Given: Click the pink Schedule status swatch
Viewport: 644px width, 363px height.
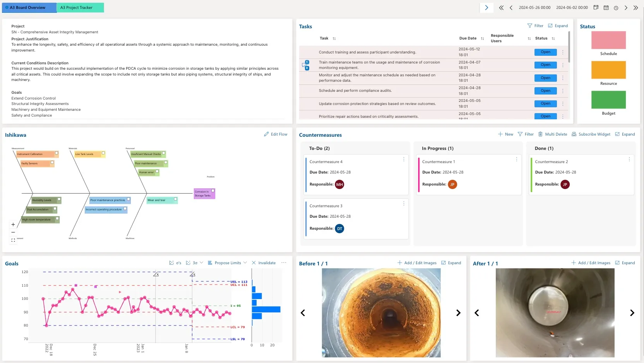Looking at the screenshot, I should 608,40.
